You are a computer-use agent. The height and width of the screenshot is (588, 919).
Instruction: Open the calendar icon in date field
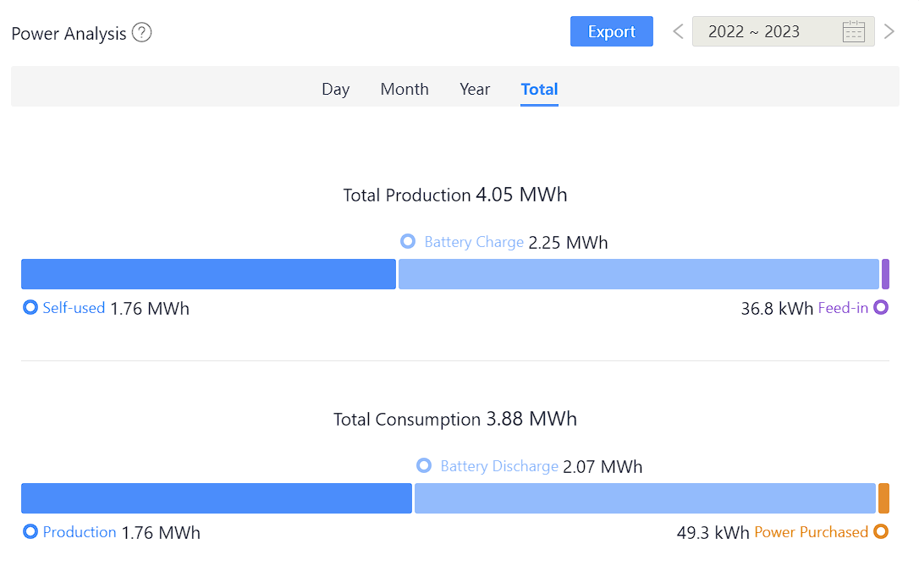853,31
